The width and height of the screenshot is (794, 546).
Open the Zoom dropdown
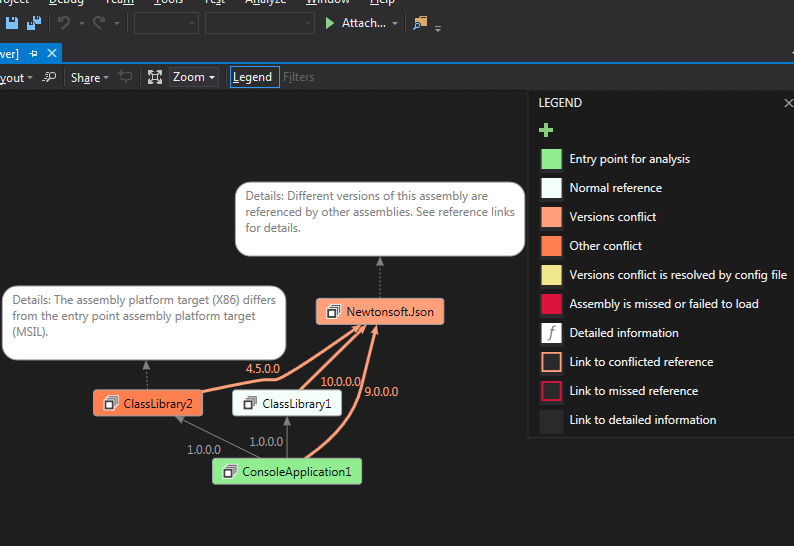[x=194, y=77]
